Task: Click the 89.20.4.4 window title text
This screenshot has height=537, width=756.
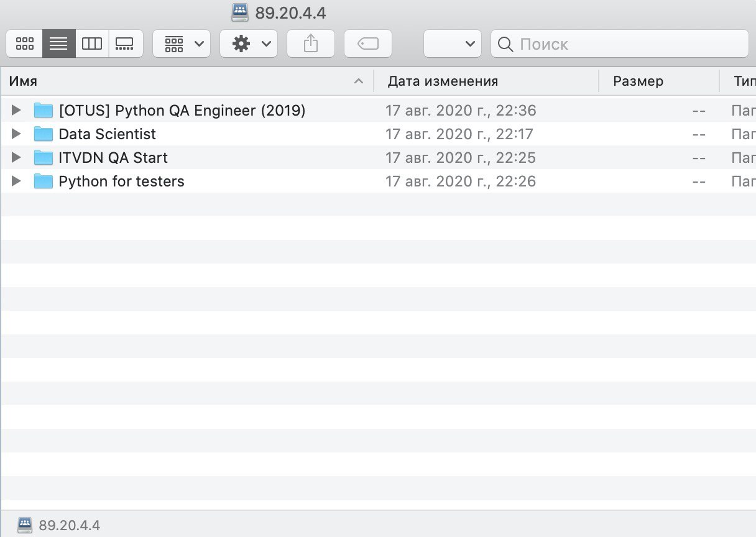Action: pyautogui.click(x=290, y=12)
